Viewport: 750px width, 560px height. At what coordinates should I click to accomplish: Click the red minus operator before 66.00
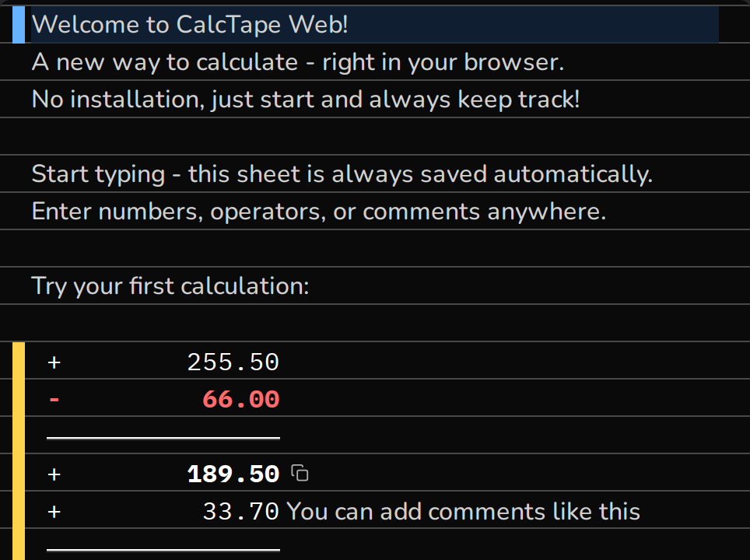(54, 399)
